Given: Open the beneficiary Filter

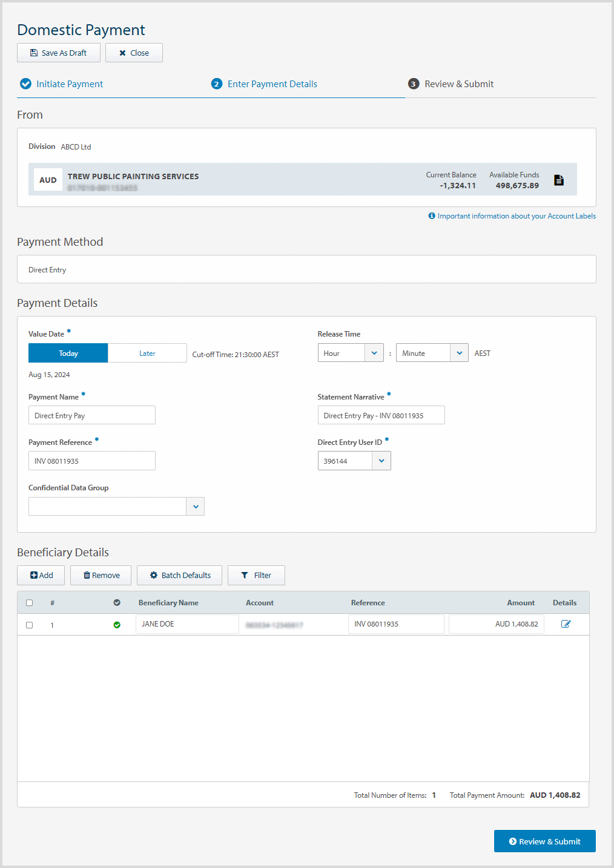Looking at the screenshot, I should pyautogui.click(x=256, y=575).
